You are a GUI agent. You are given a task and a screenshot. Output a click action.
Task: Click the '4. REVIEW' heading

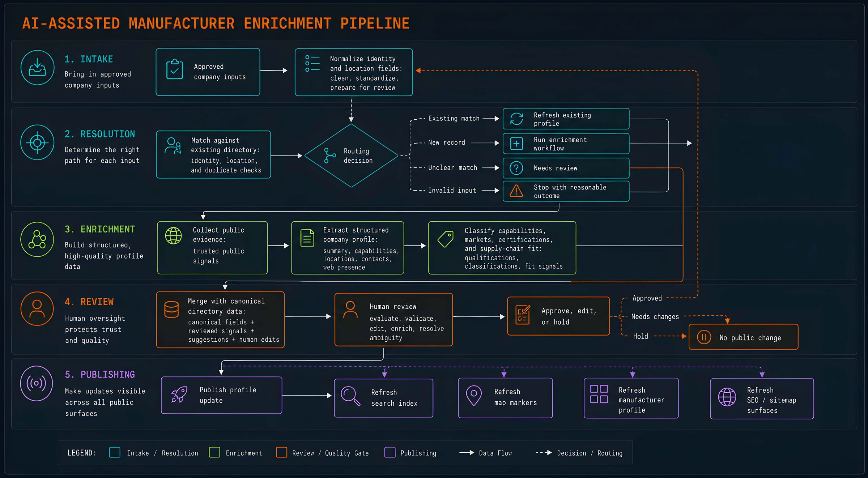coord(89,302)
